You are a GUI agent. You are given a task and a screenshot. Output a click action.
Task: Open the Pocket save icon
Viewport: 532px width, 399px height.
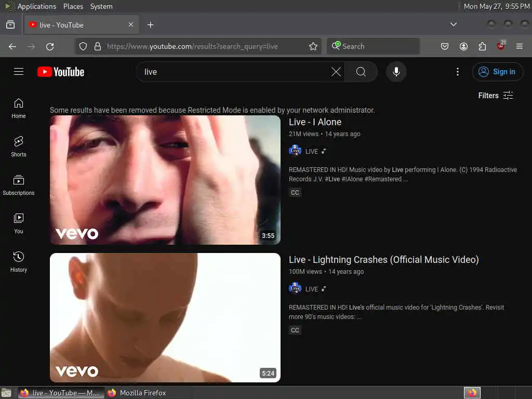445,46
